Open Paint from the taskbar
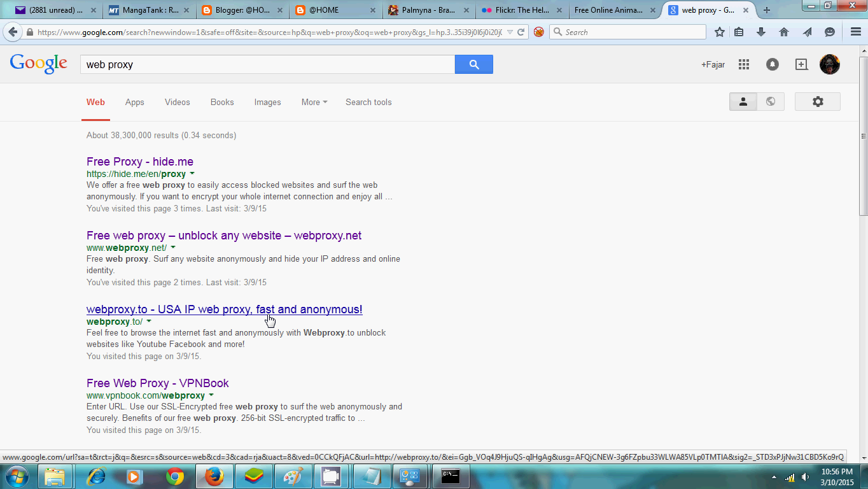 293,476
